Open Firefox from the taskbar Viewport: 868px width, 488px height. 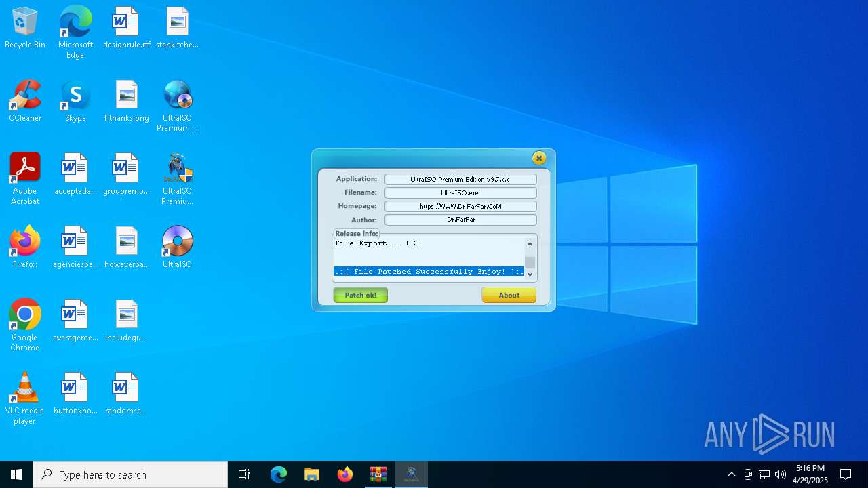pos(345,474)
